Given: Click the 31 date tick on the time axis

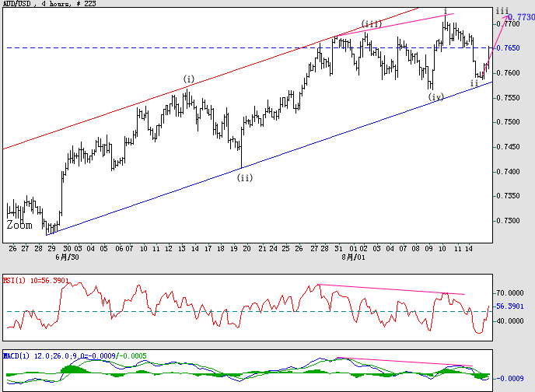Looking at the screenshot, I should tap(338, 249).
